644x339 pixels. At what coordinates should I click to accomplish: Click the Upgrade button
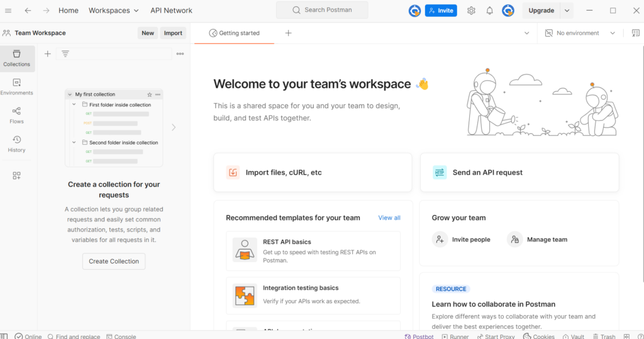(541, 11)
